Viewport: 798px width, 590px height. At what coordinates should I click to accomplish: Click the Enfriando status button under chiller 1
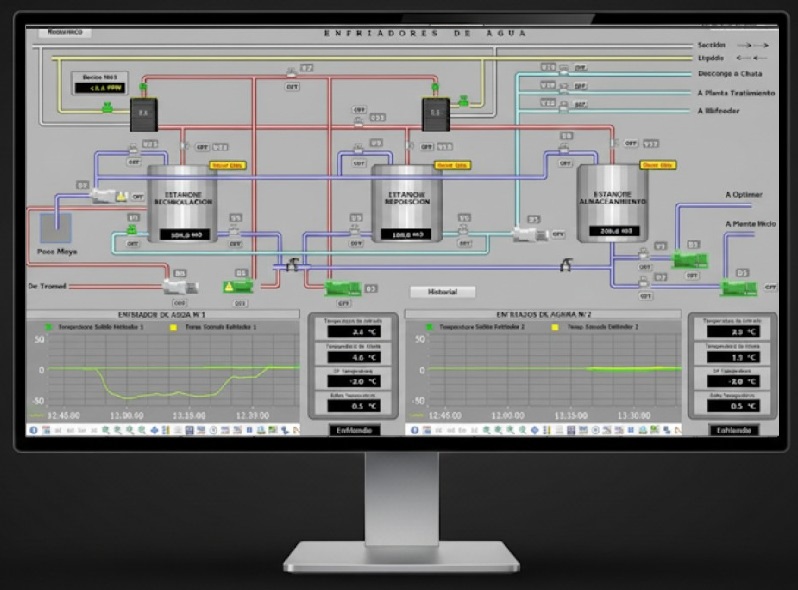click(355, 429)
